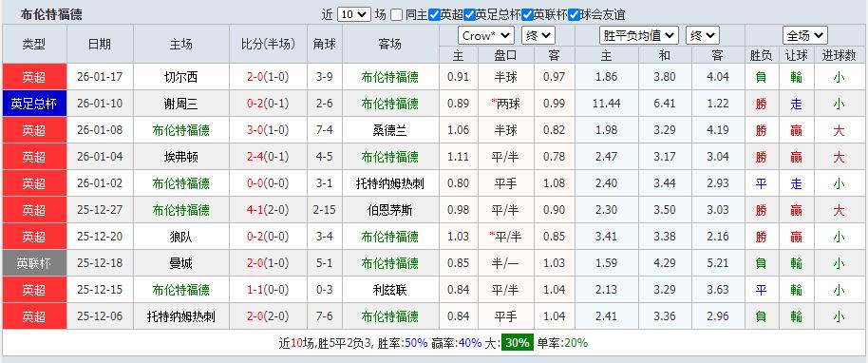Click the 盘口 column header
Viewport: 868px width, 363px height.
point(505,55)
